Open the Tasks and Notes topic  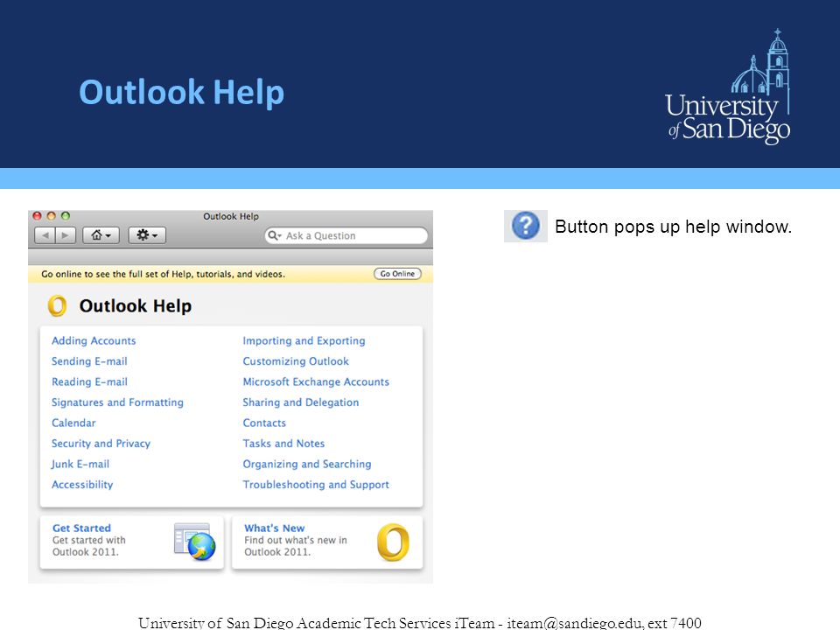(x=283, y=444)
